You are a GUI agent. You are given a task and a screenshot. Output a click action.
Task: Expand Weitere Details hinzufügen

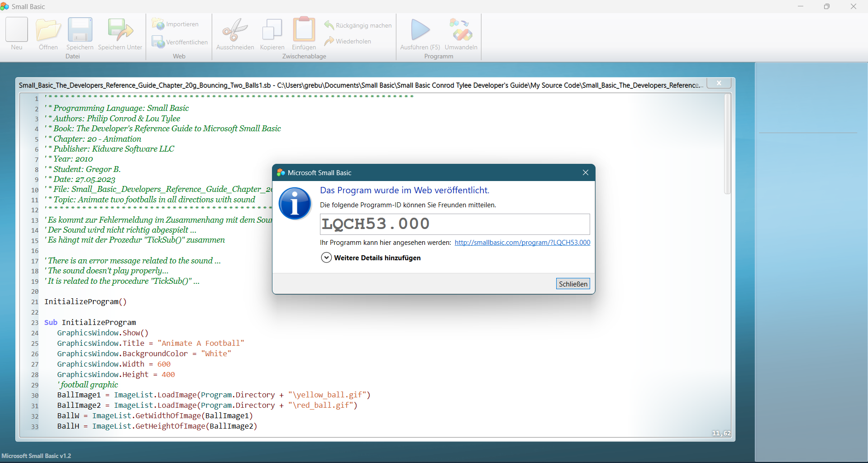371,258
